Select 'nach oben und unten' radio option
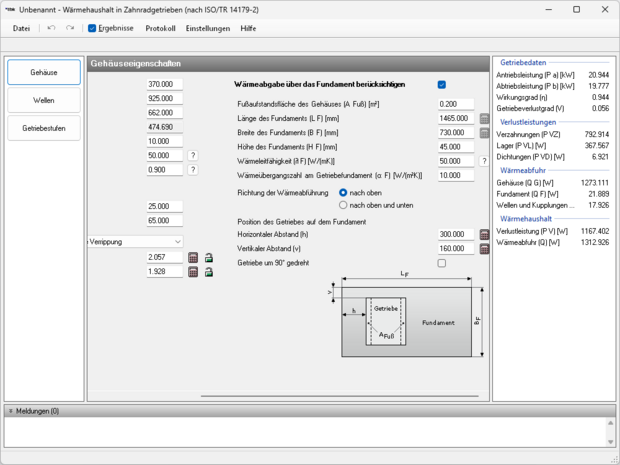 point(344,205)
